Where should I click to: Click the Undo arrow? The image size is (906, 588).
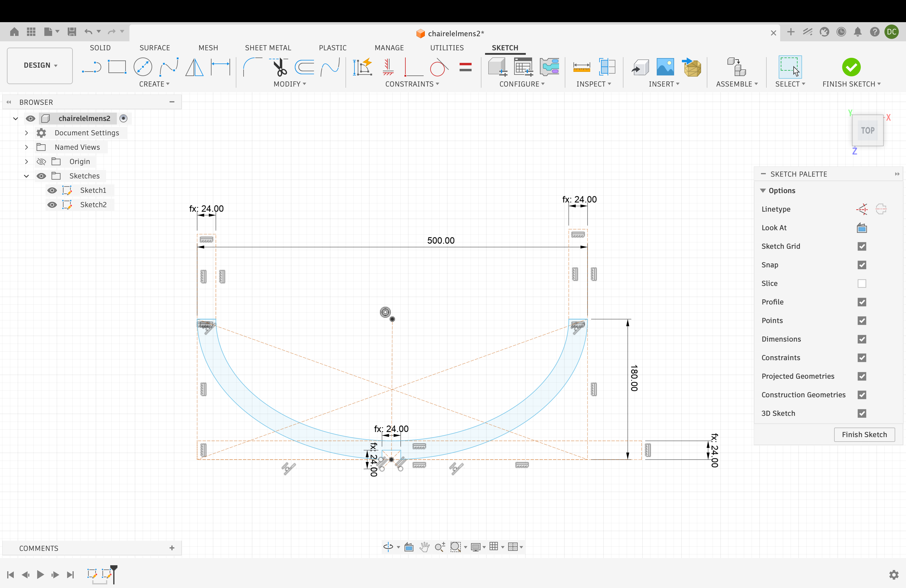[x=88, y=31]
